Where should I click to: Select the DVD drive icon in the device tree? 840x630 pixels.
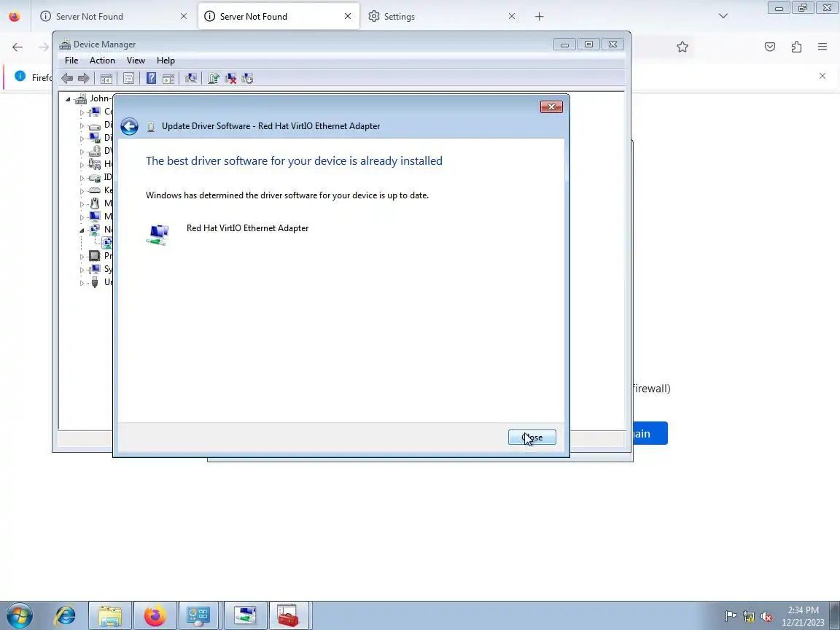coord(94,151)
